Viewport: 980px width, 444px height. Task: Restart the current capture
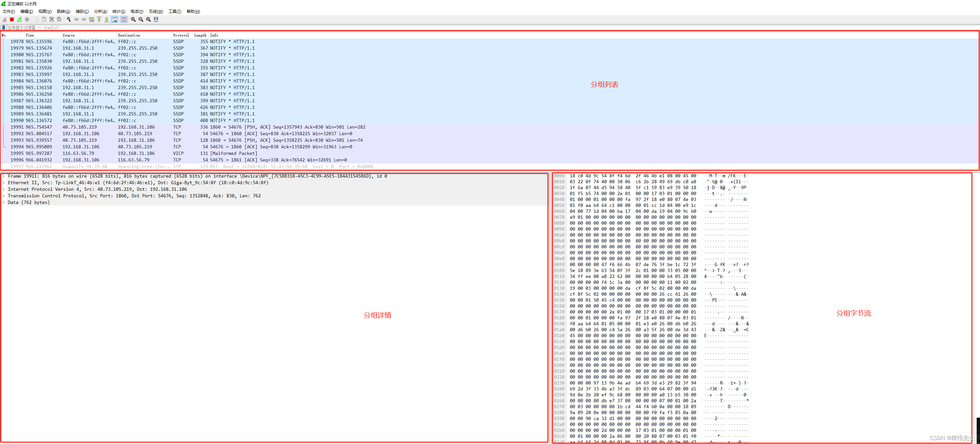19,19
